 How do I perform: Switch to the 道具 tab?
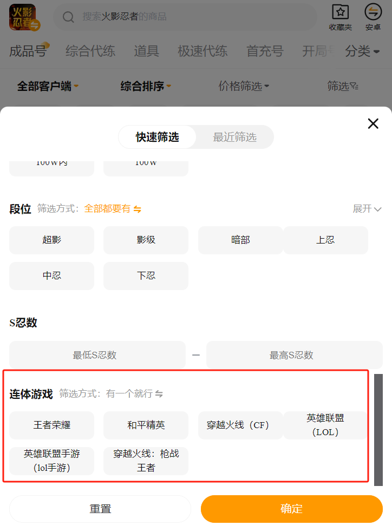[x=146, y=51]
